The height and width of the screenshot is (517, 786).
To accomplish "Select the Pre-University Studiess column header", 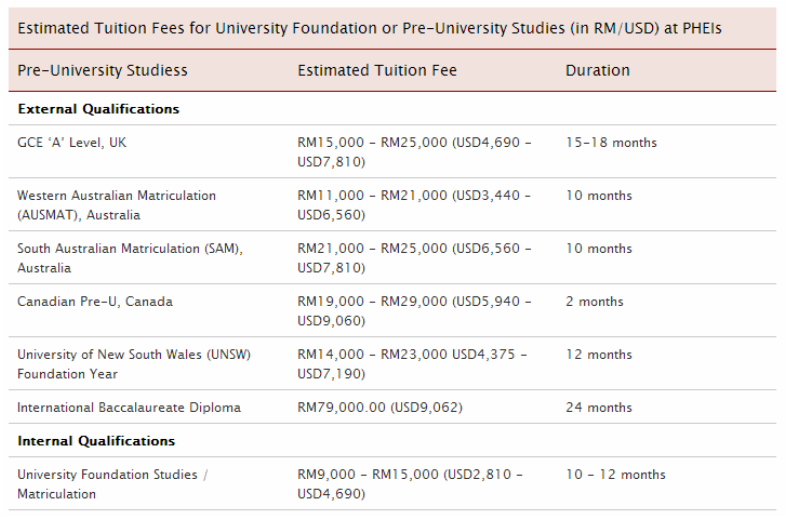I will coord(102,70).
